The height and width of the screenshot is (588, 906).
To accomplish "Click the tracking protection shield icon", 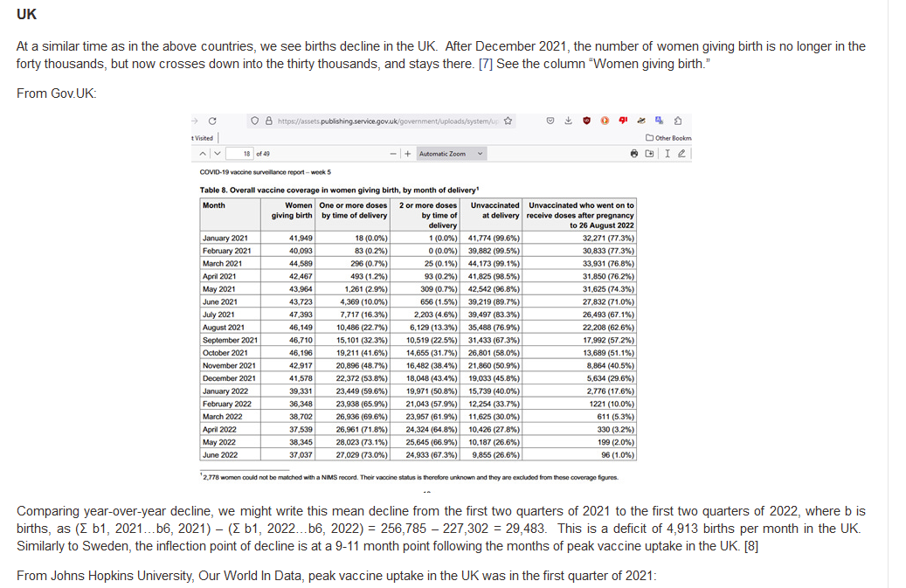I will 254,121.
